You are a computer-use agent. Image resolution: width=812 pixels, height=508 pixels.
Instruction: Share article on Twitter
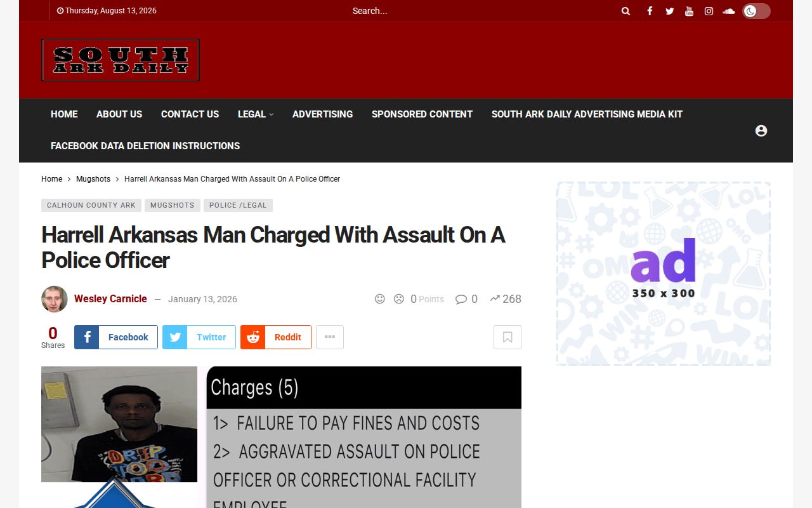199,337
